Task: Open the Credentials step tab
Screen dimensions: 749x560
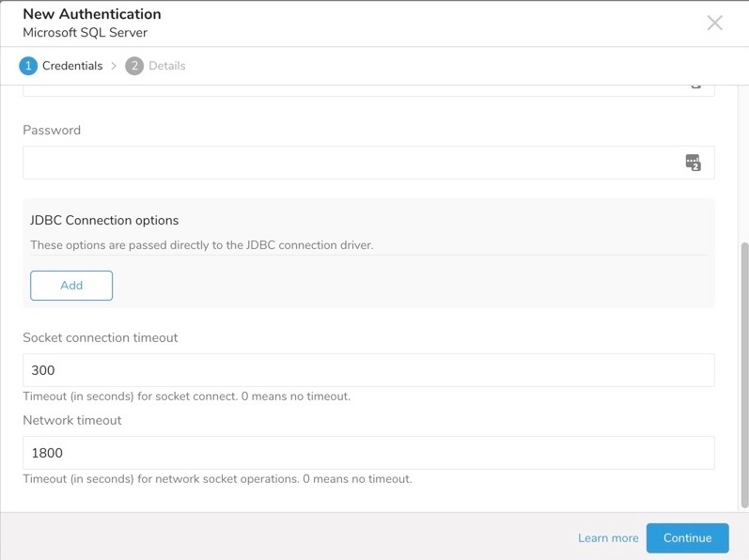Action: tap(71, 66)
